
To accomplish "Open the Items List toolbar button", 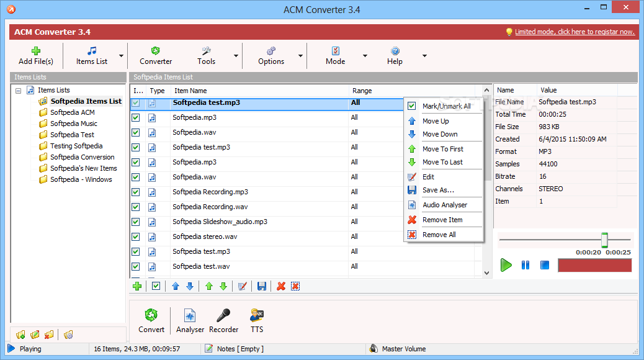I will pos(92,56).
